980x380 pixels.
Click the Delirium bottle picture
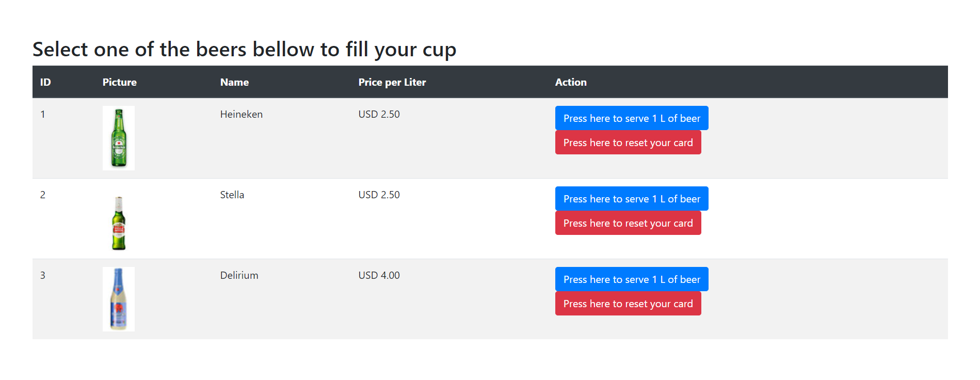coord(119,299)
